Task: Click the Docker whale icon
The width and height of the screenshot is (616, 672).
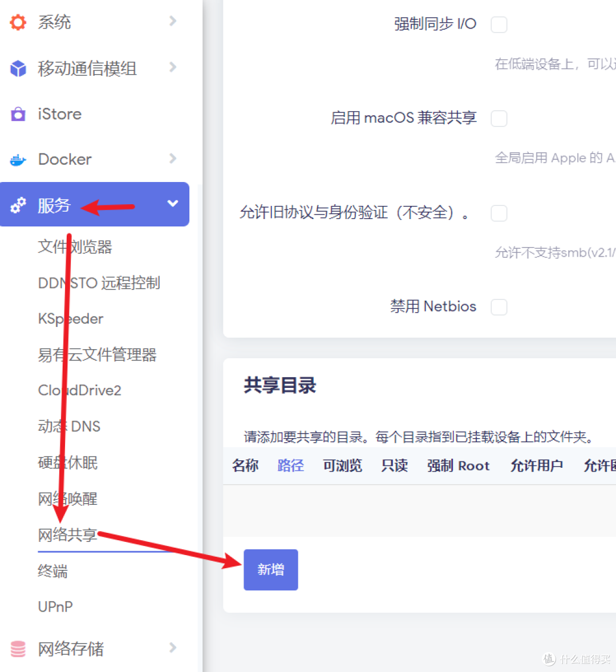Action: pos(17,159)
